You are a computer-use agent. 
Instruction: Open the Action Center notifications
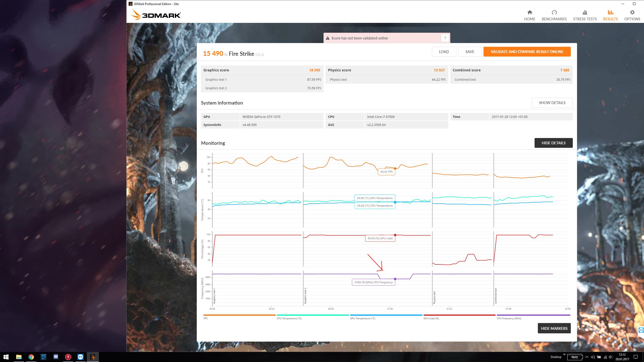[635, 357]
